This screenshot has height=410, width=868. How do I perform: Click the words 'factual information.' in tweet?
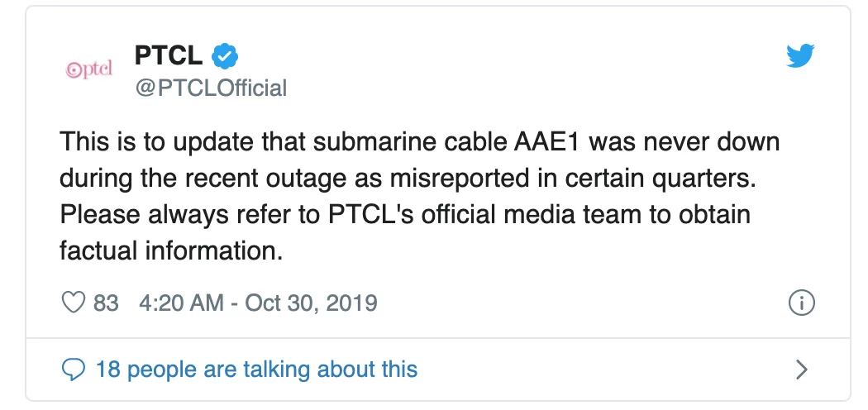point(171,250)
